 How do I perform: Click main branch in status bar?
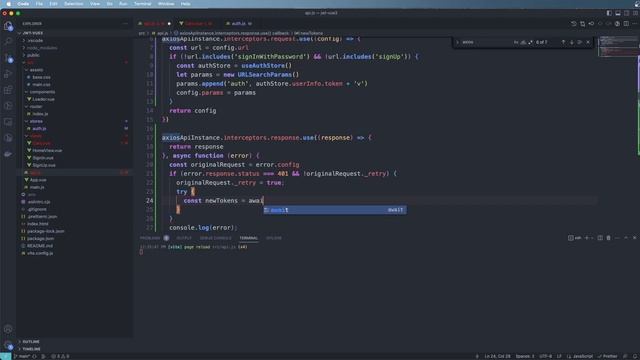22,356
